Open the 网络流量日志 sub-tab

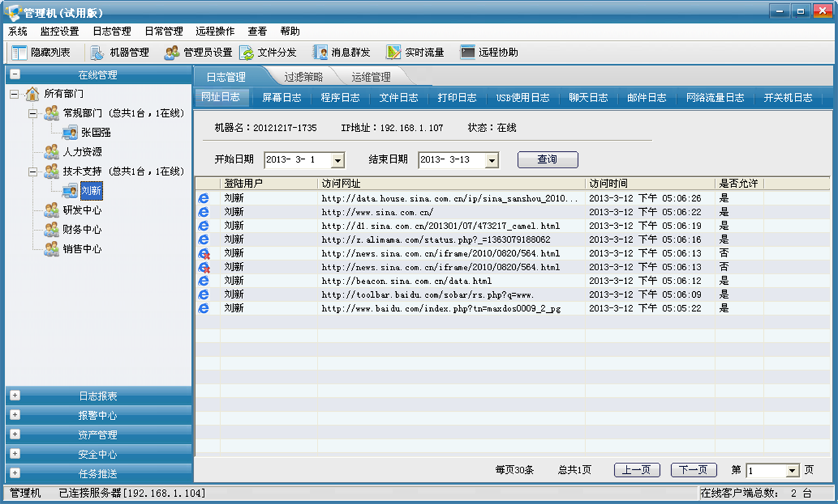[x=716, y=98]
